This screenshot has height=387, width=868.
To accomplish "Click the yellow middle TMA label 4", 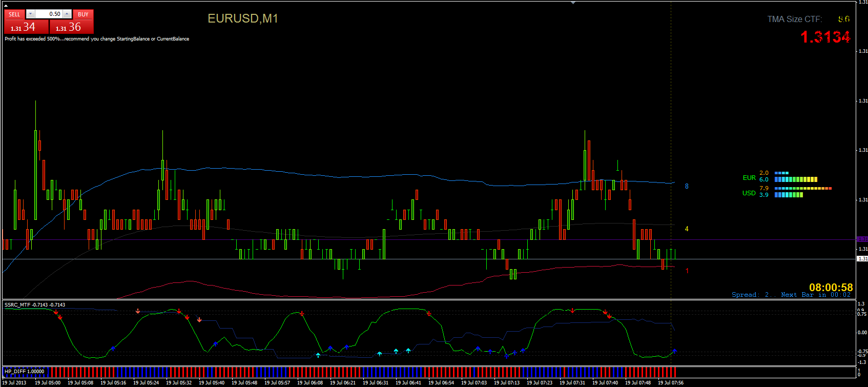I will pos(687,229).
